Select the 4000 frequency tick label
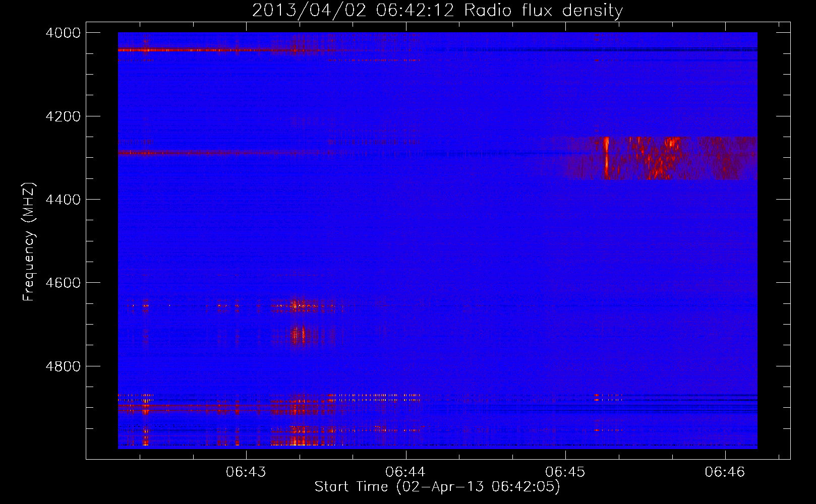 click(x=63, y=33)
